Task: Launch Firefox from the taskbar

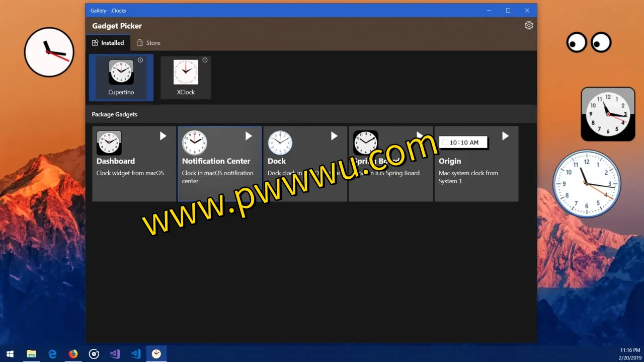Action: [x=73, y=354]
